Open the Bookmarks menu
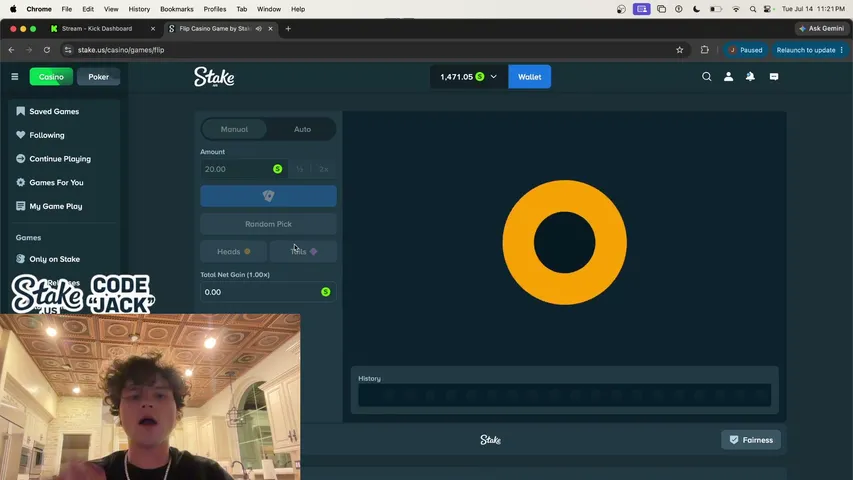Image resolution: width=853 pixels, height=480 pixels. [x=177, y=9]
